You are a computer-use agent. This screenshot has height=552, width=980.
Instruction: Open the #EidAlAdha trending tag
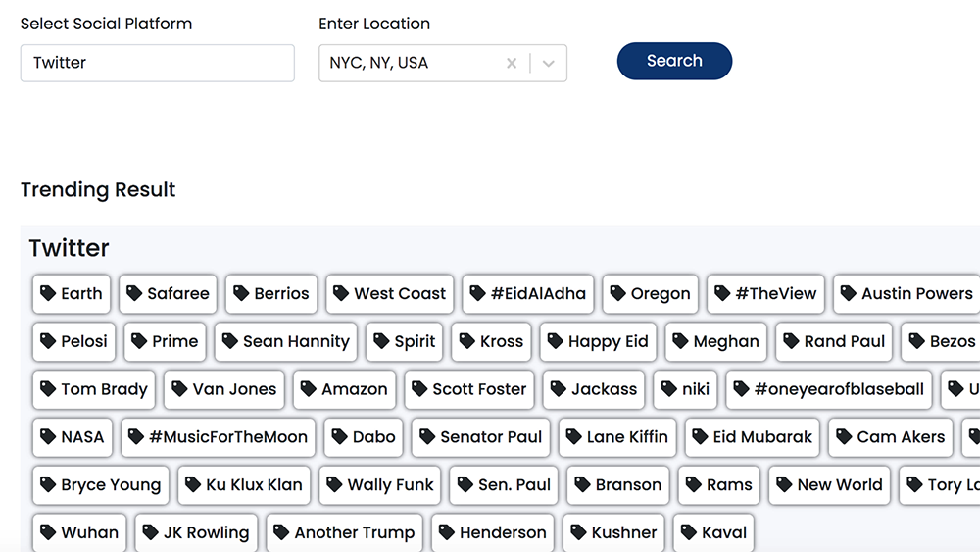[x=528, y=293]
